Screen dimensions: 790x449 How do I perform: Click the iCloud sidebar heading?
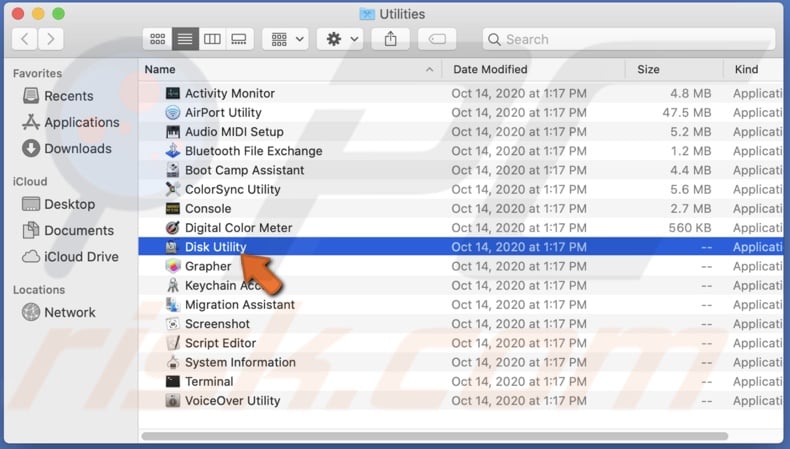[x=30, y=181]
